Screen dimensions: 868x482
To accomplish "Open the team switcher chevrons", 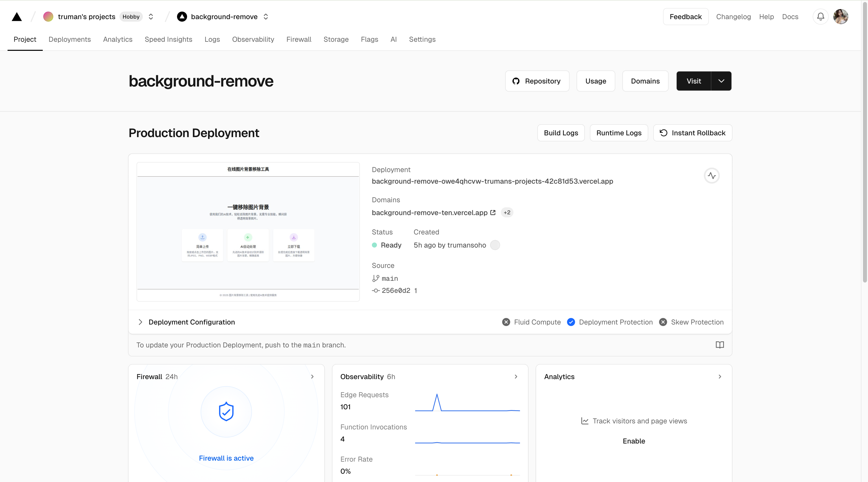I will pos(151,17).
